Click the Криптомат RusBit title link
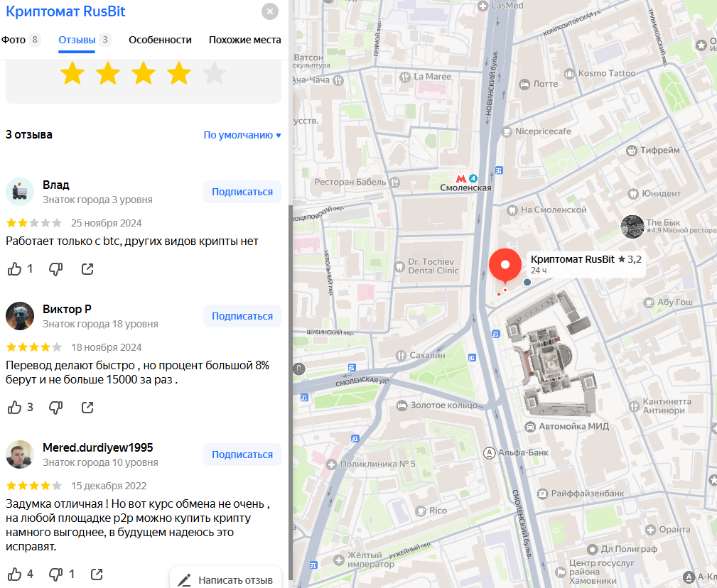 (65, 11)
